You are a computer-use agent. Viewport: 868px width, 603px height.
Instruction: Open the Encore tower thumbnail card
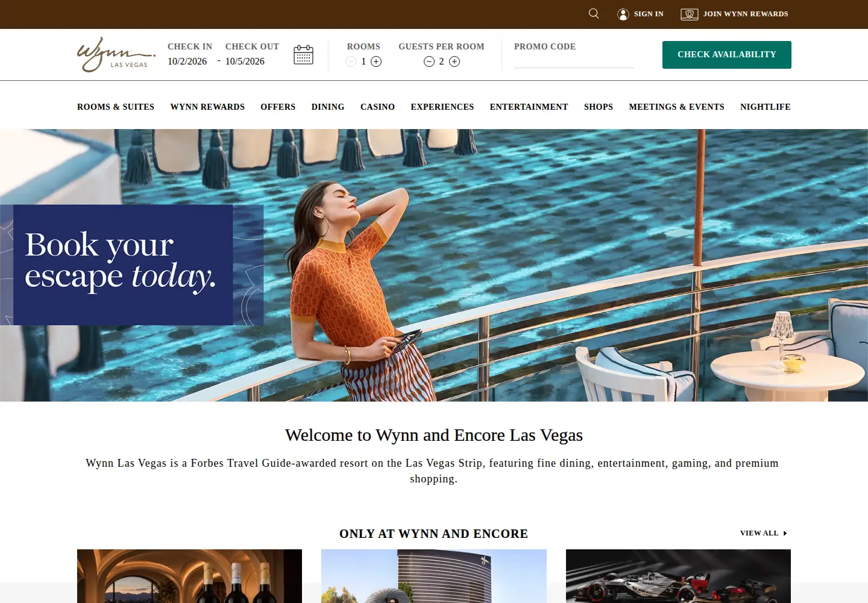click(434, 576)
